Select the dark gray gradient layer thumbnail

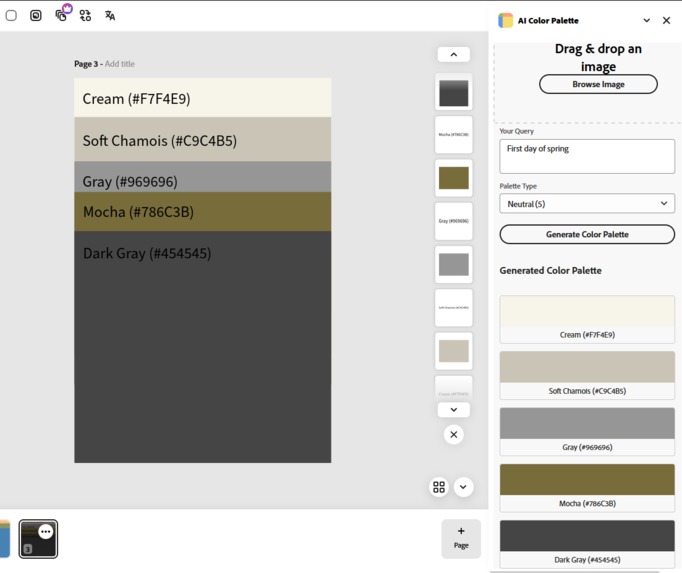point(454,92)
